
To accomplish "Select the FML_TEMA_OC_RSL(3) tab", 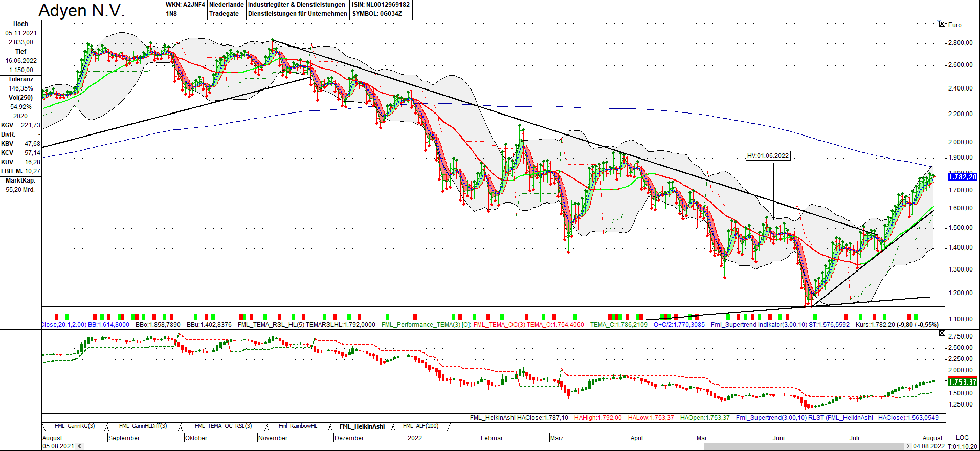I will point(223,426).
